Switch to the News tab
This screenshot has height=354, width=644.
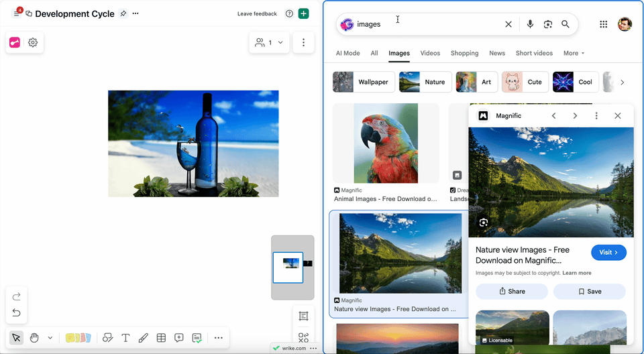coord(497,53)
